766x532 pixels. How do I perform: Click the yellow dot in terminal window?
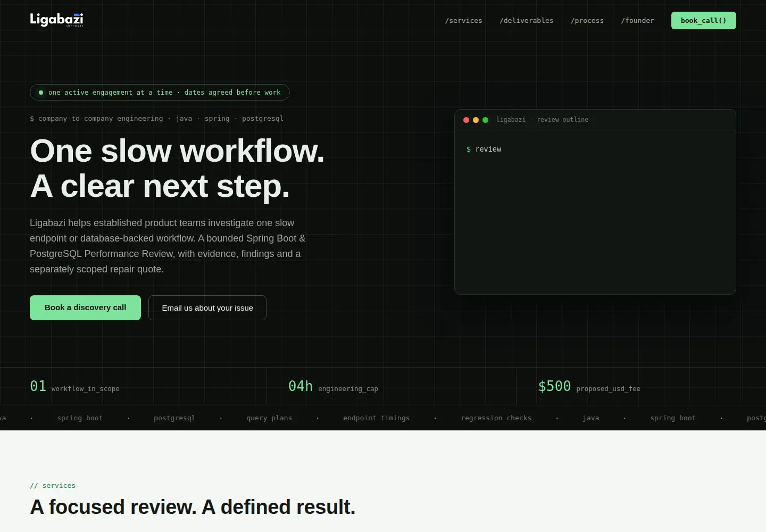click(476, 120)
